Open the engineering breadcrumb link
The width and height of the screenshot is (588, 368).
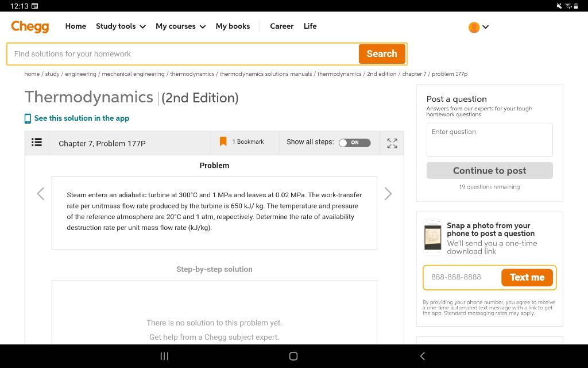click(80, 74)
